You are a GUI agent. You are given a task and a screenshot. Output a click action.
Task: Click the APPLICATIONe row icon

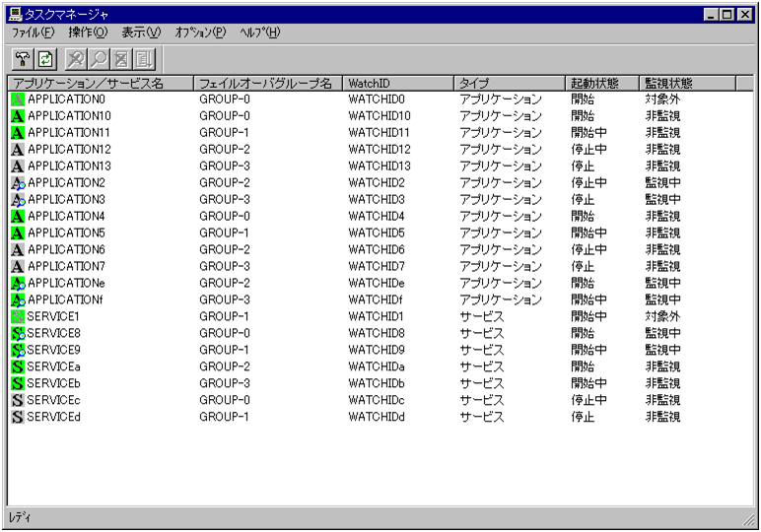coord(17,283)
